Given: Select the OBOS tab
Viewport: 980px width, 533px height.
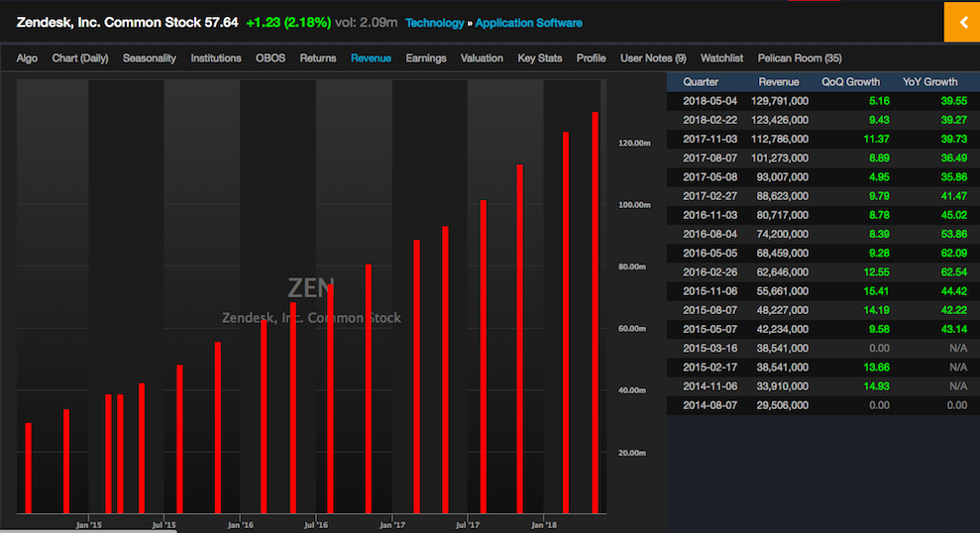Looking at the screenshot, I should pos(270,58).
